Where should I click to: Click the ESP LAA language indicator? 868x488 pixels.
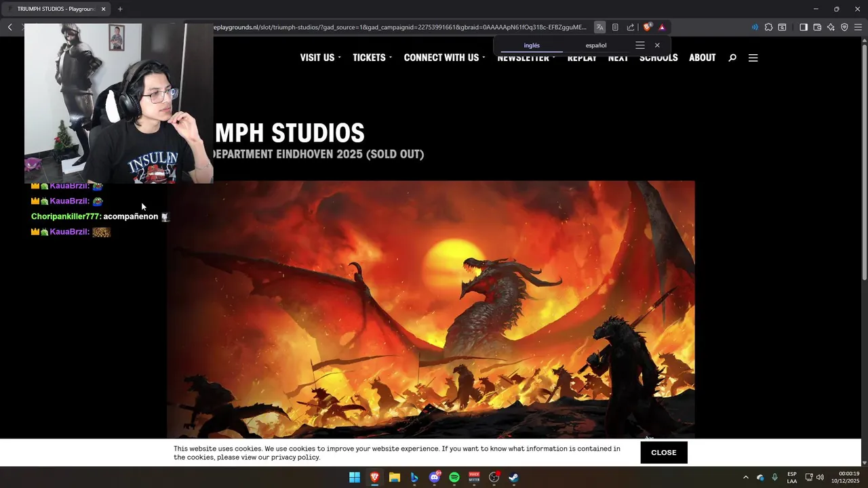[x=792, y=477]
